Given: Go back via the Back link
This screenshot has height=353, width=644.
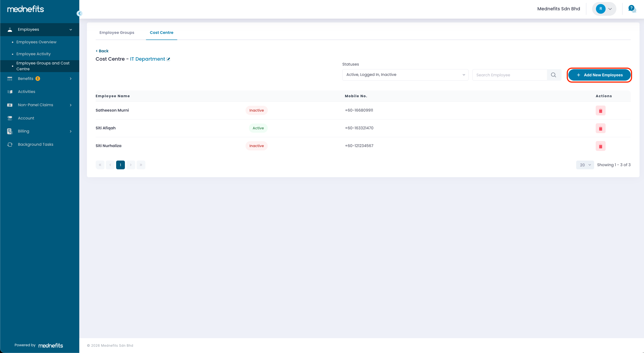Looking at the screenshot, I should (102, 51).
